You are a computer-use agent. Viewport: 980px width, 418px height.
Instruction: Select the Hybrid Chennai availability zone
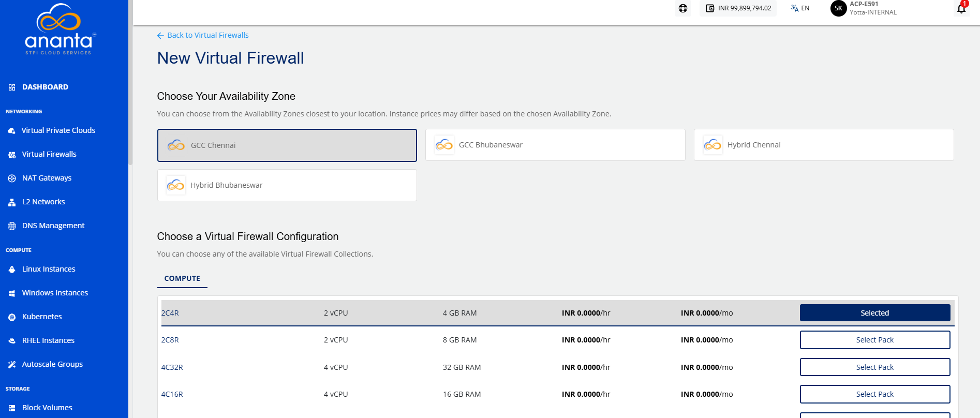pos(824,145)
